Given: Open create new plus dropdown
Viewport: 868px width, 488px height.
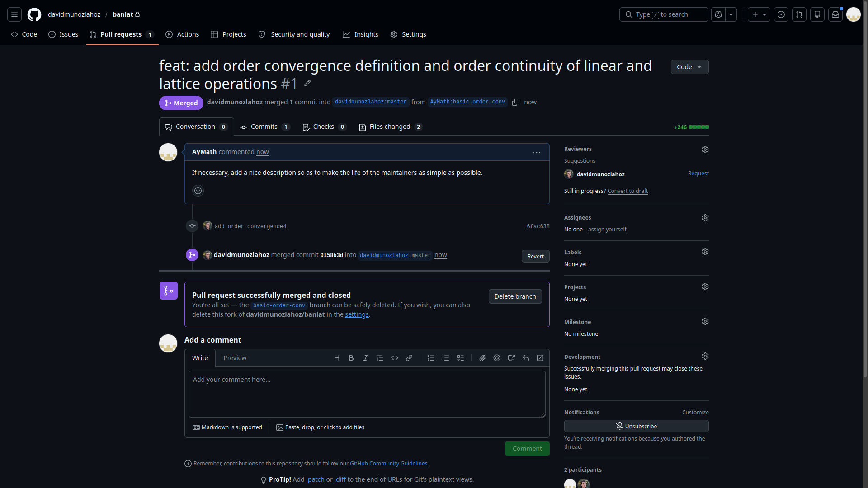Looking at the screenshot, I should [x=759, y=14].
